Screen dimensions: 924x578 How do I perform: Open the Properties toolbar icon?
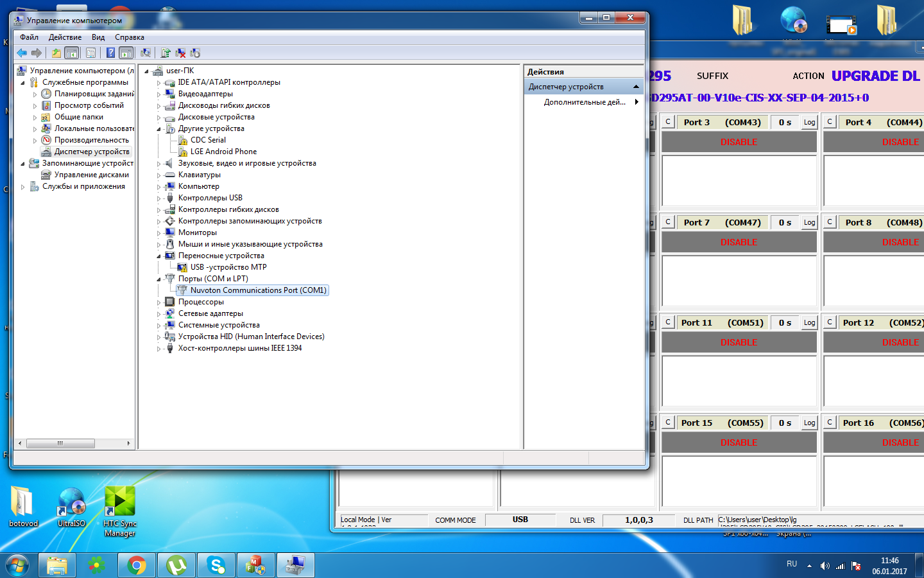tap(90, 53)
